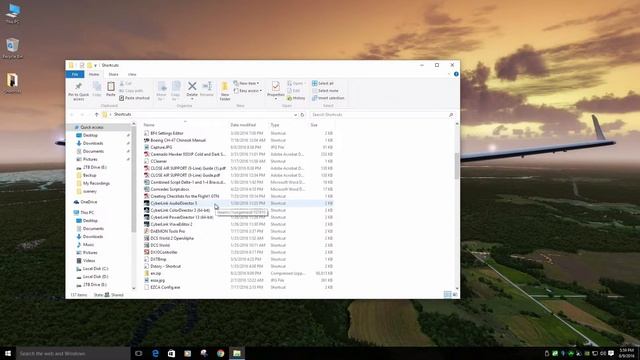640x360 pixels.
Task: Select My Recordings in navigation pane
Action: pyautogui.click(x=96, y=183)
